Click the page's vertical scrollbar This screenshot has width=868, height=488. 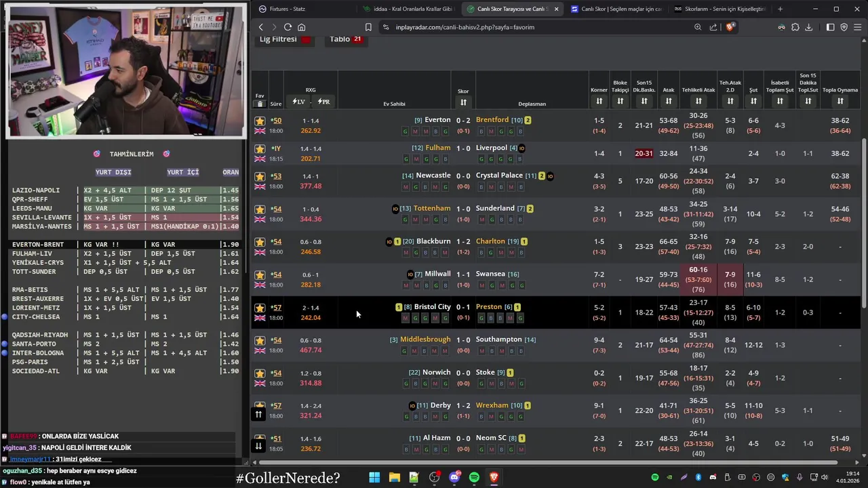coord(863,224)
